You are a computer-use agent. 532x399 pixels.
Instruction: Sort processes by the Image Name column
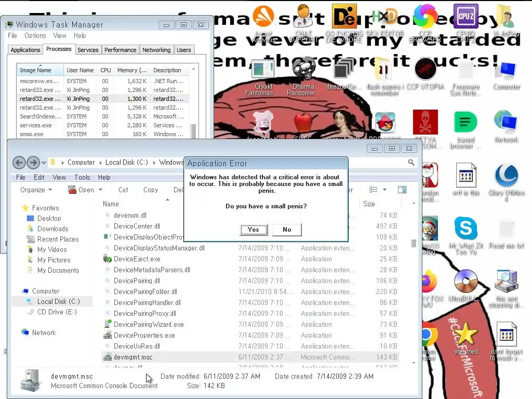click(40, 70)
